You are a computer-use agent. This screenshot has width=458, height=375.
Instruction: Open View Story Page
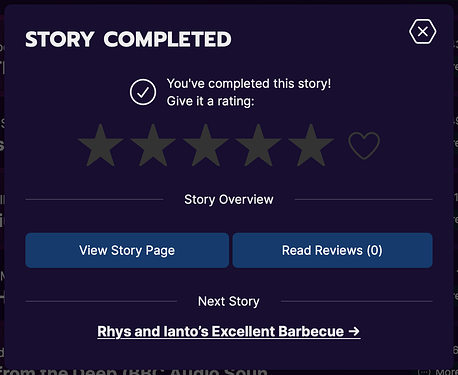(127, 250)
